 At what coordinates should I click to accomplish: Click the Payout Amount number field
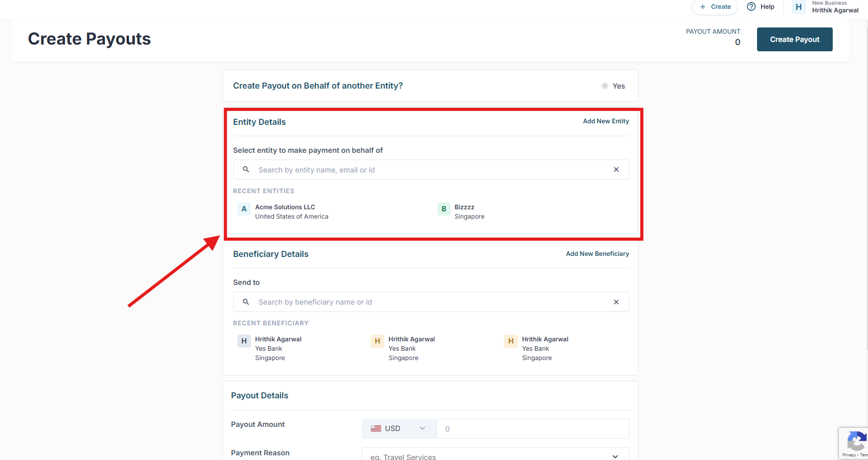(x=533, y=428)
